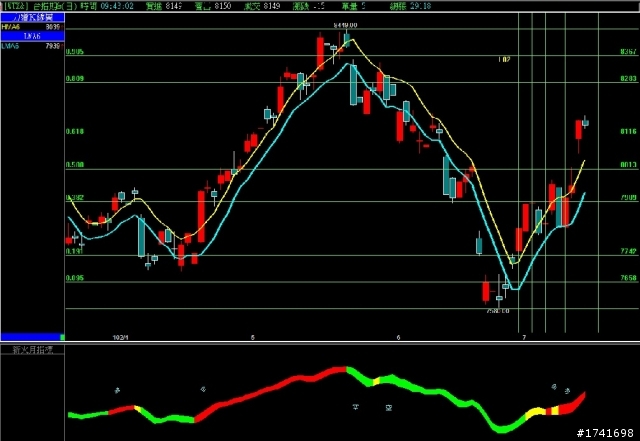This screenshot has height=441, width=640.
Task: Click the 8367 price axis label
Action: pos(628,52)
